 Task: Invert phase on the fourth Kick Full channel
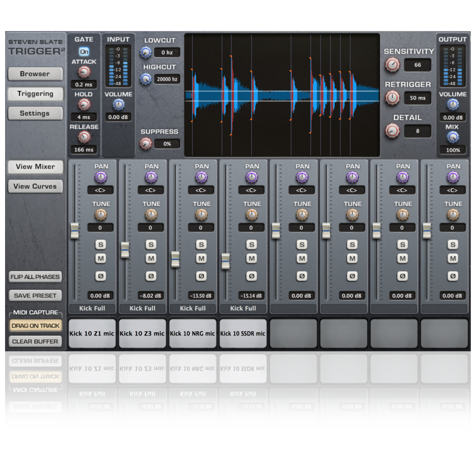point(251,275)
